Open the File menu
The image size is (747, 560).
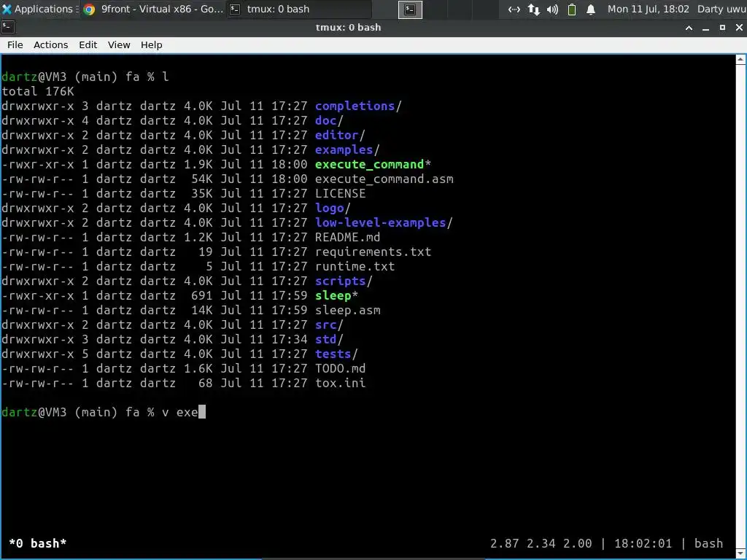point(15,44)
